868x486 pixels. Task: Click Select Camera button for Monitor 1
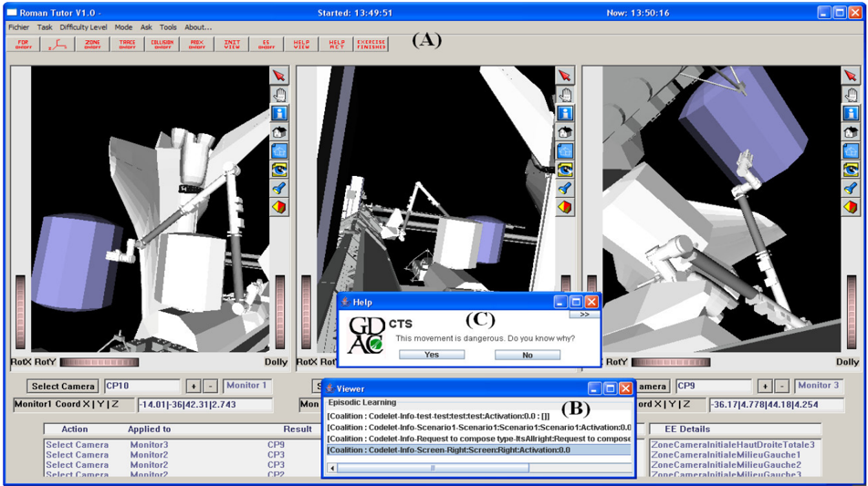point(63,386)
